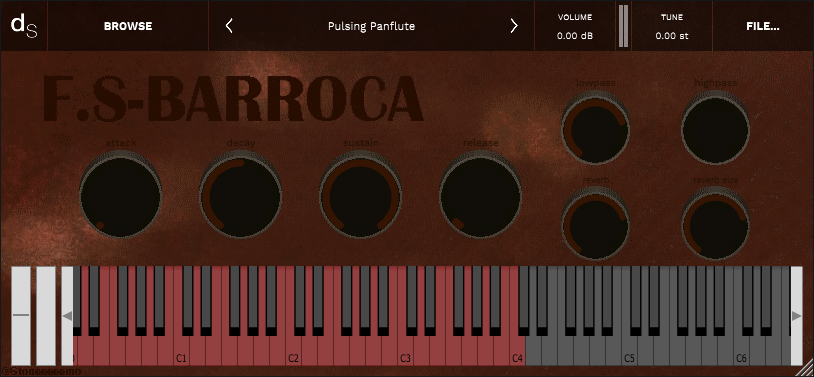
Task: Click the output level meter
Action: click(623, 26)
